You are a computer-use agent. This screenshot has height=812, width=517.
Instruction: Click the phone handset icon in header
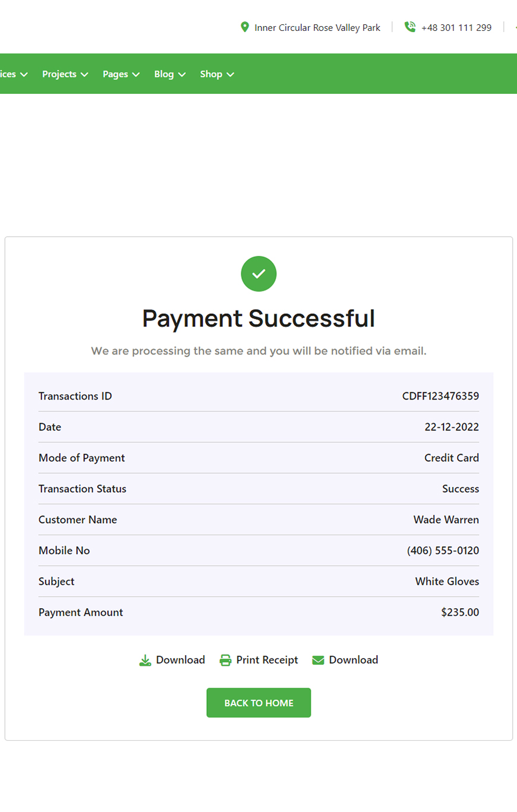coord(409,27)
